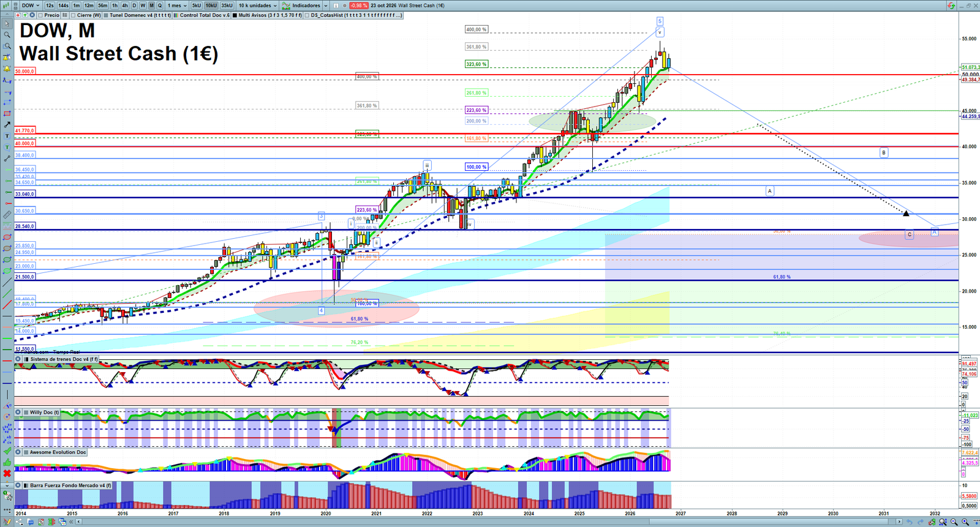Viewport: 980px width, 527px height.
Task: Close the Awesome Evolution Doc panel
Action: 18,452
